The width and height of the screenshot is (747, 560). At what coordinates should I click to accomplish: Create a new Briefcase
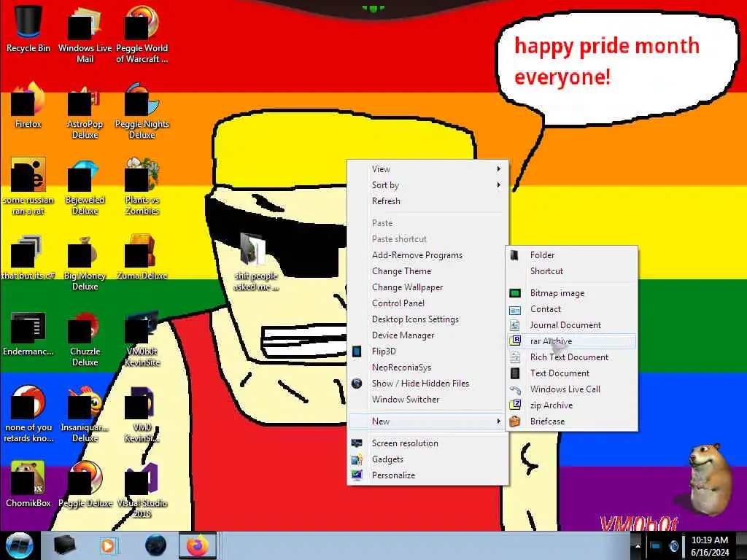572,421
